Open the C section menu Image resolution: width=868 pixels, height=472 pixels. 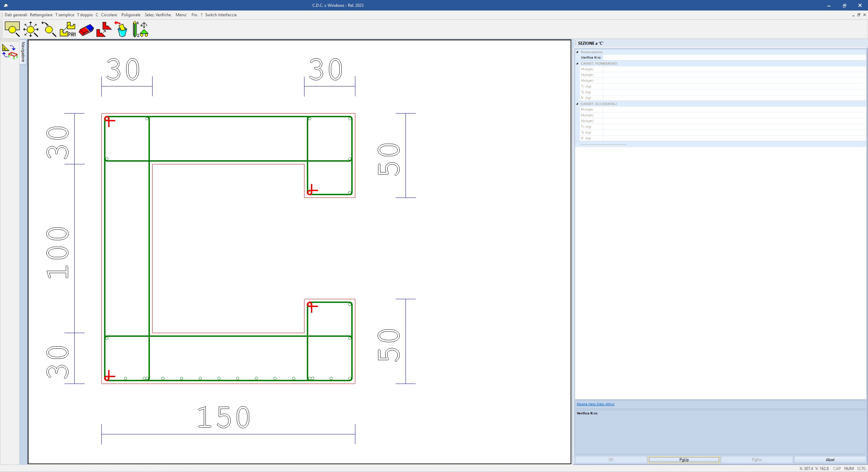coord(97,15)
